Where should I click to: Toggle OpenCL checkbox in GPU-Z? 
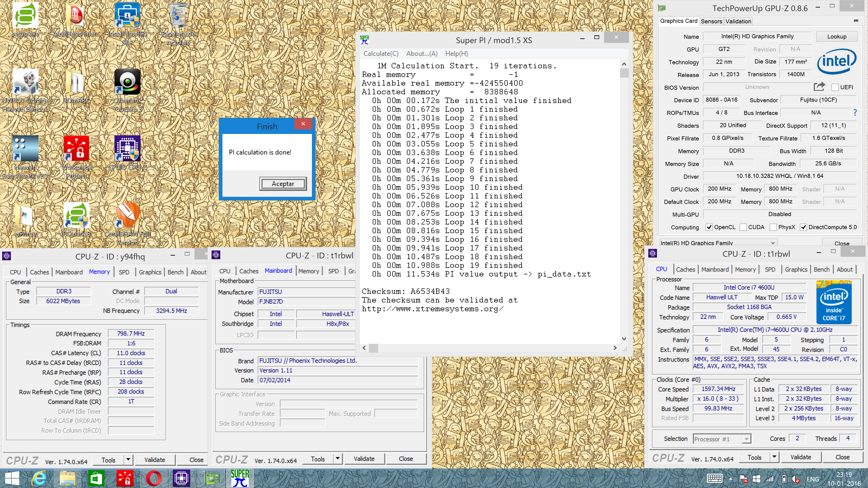click(709, 227)
